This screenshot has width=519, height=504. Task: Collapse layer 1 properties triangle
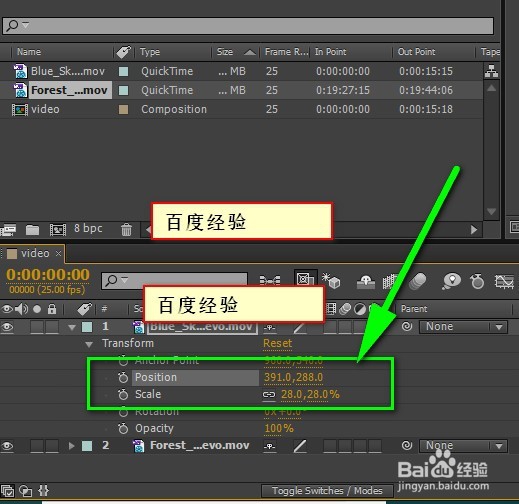coord(72,327)
